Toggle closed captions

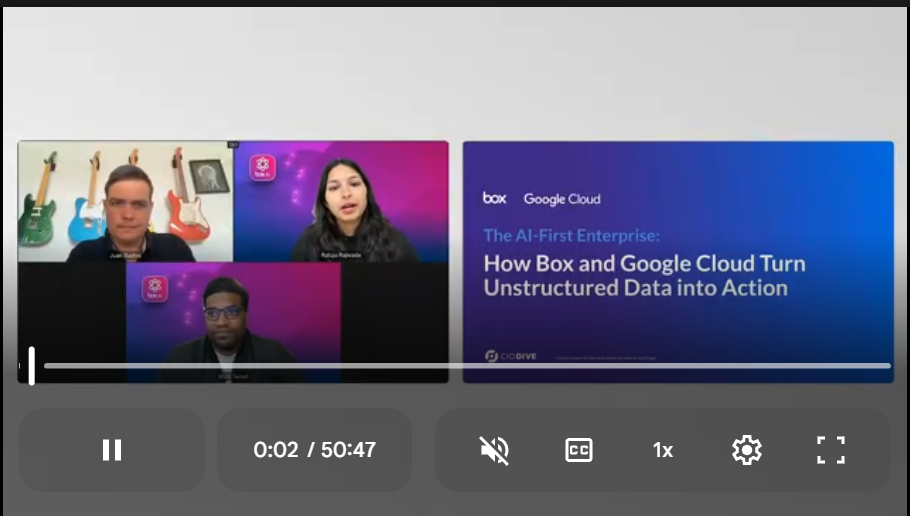[579, 450]
